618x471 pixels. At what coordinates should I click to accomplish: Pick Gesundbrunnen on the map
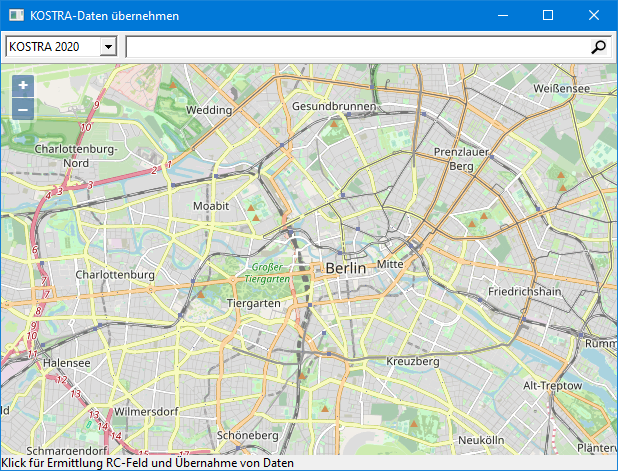[x=334, y=106]
